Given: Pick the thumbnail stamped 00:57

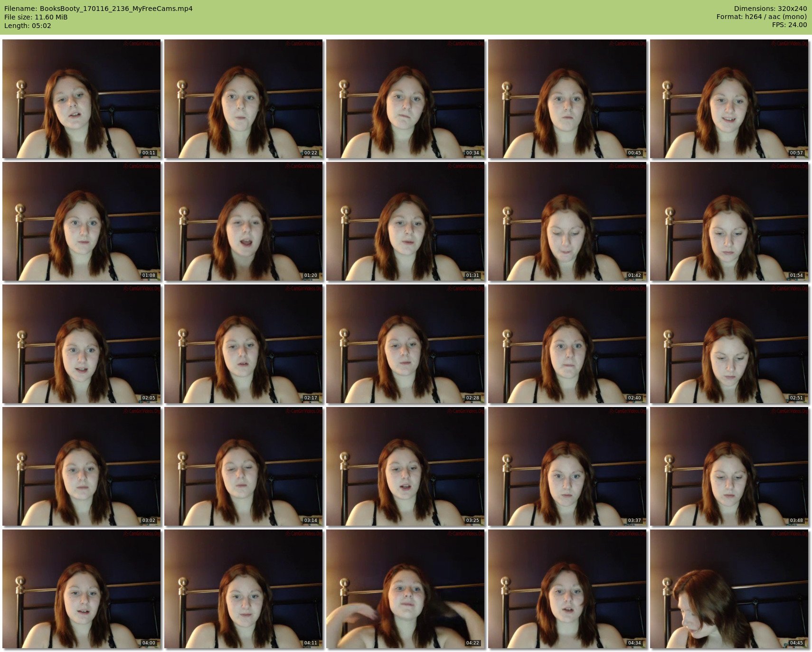Looking at the screenshot, I should point(729,99).
